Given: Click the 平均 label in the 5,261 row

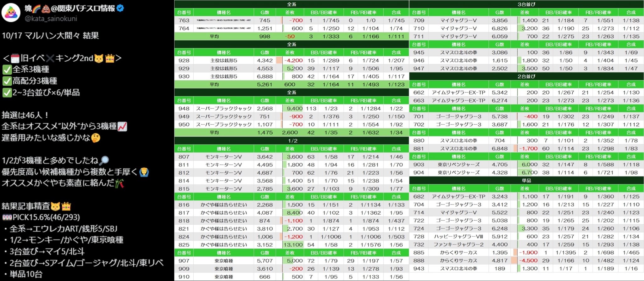Looking at the screenshot, I should pyautogui.click(x=214, y=85).
